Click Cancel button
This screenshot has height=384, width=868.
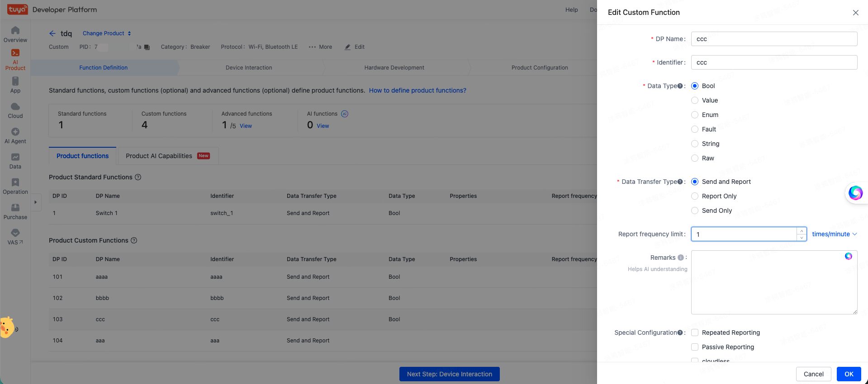tap(814, 374)
